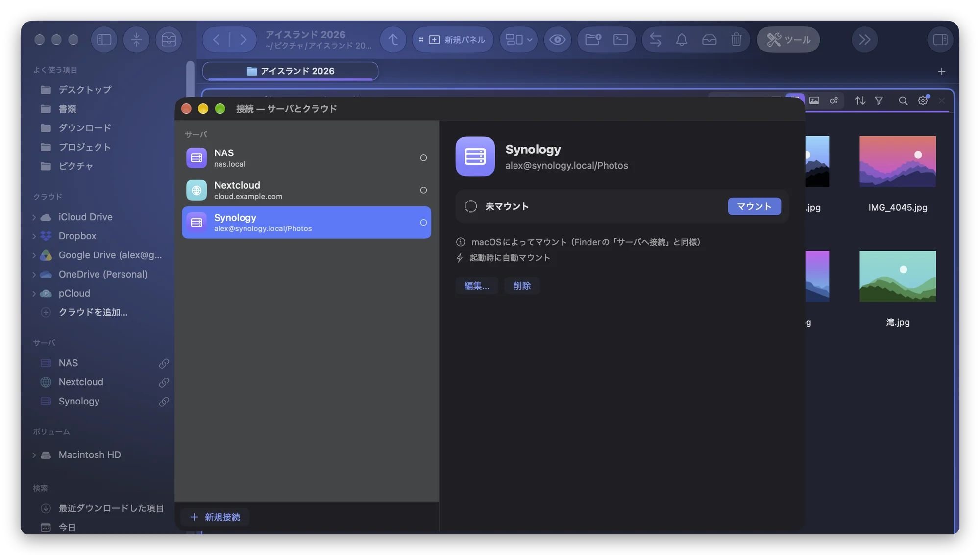
Task: Expand iCloud Drive in the sidebar
Action: coord(34,217)
